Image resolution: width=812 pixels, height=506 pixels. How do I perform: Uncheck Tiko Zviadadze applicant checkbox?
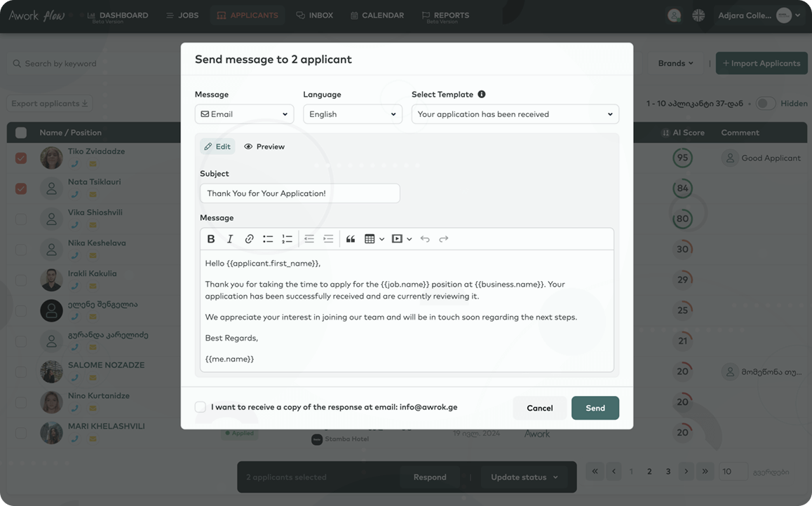coord(21,158)
